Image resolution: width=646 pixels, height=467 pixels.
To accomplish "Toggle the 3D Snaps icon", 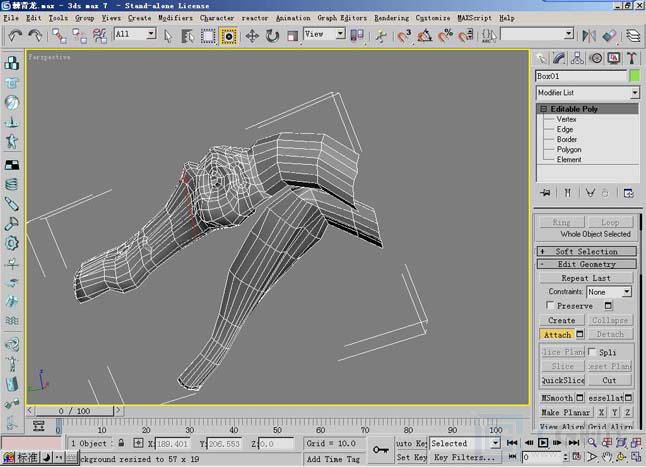I will (x=404, y=36).
